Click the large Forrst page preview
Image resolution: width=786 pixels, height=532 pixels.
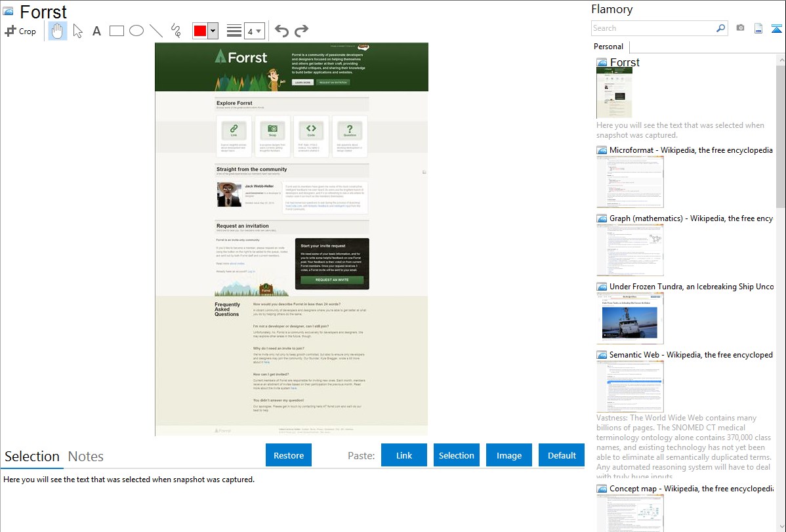(292, 239)
